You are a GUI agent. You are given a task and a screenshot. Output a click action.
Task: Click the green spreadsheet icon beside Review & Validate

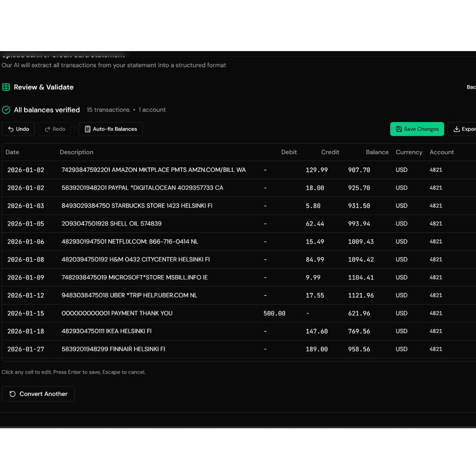6,87
